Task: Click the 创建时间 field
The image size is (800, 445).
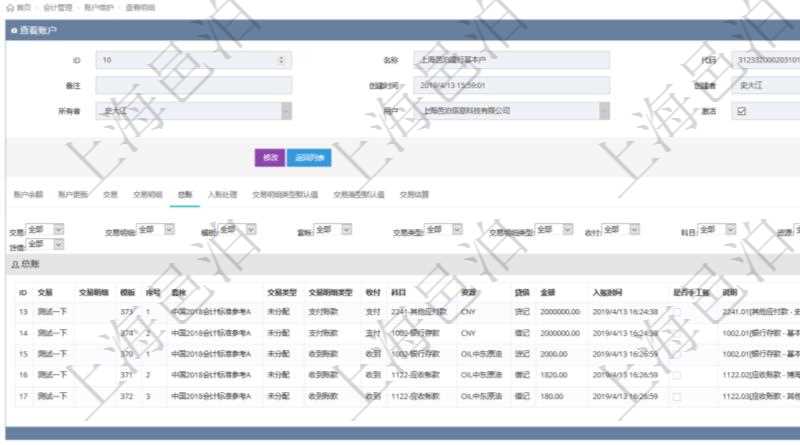Action: tap(512, 85)
